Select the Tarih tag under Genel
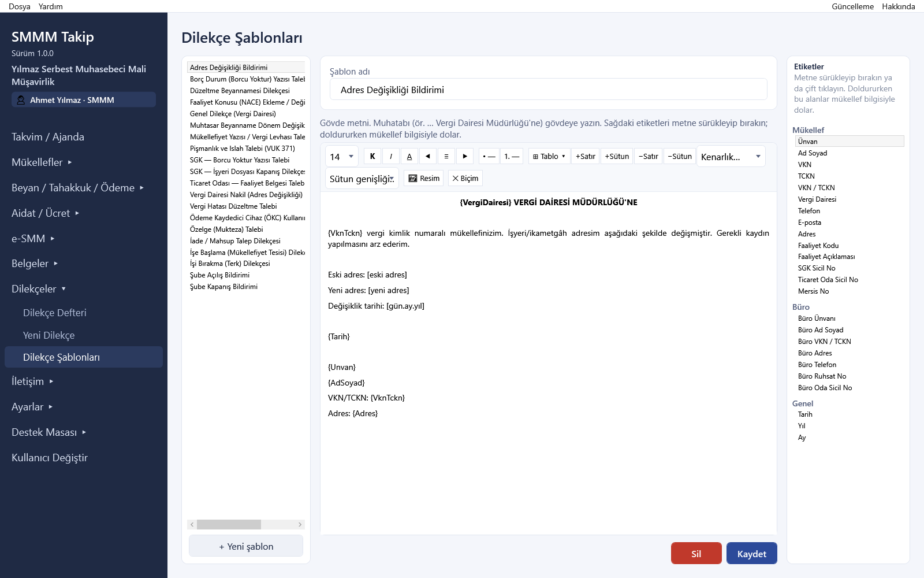 coord(848,414)
